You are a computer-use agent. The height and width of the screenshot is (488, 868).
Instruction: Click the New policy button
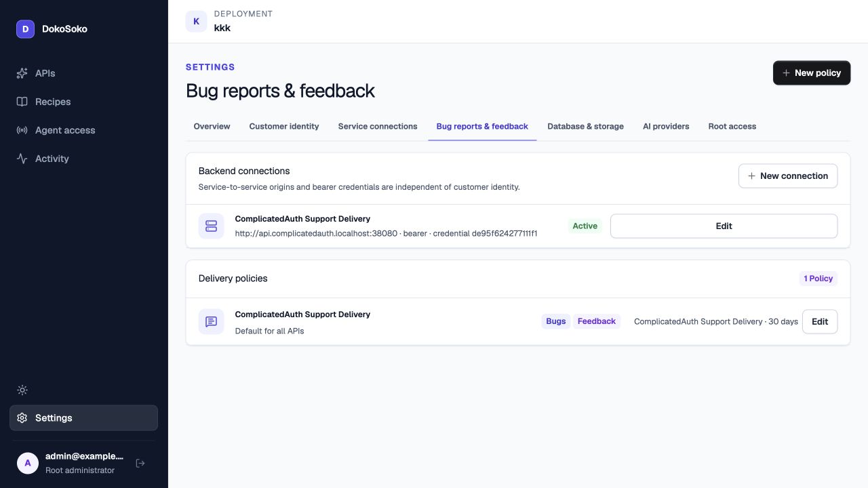(812, 73)
